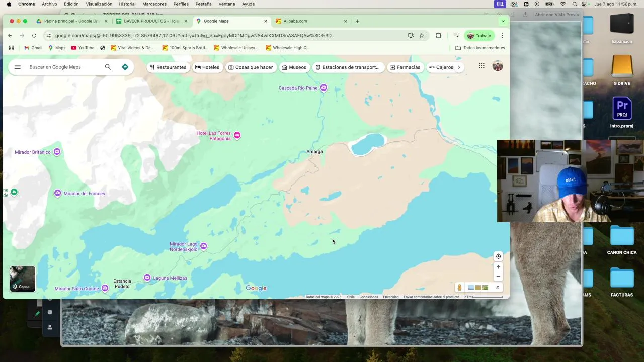Zoom in on the map
644x362 pixels.
tap(498, 267)
